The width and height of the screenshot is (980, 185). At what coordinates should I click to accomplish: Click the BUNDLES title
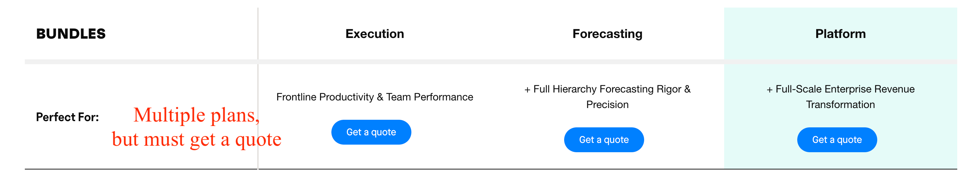pos(71,34)
